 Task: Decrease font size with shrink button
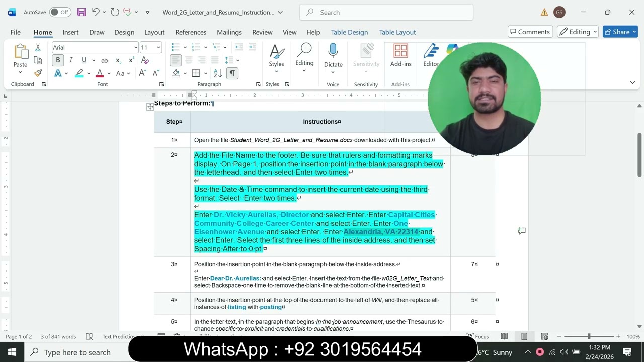coord(155,73)
